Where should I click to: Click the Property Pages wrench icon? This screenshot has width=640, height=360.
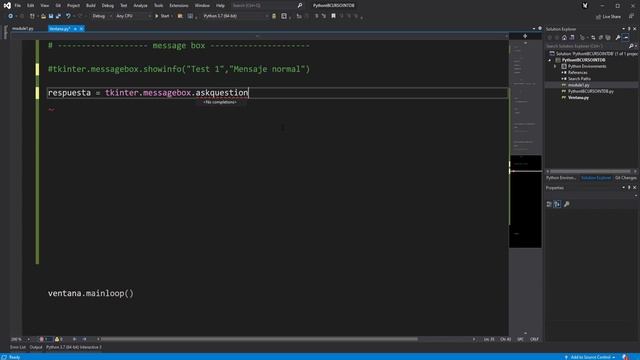pyautogui.click(x=567, y=204)
